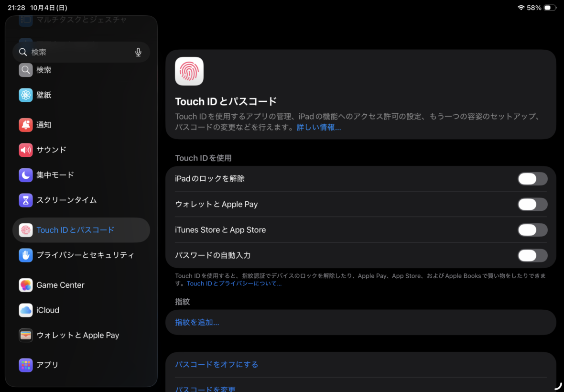Tap large Touch ID fingerprint header icon
Viewport: 564px width, 392px height.
[189, 71]
